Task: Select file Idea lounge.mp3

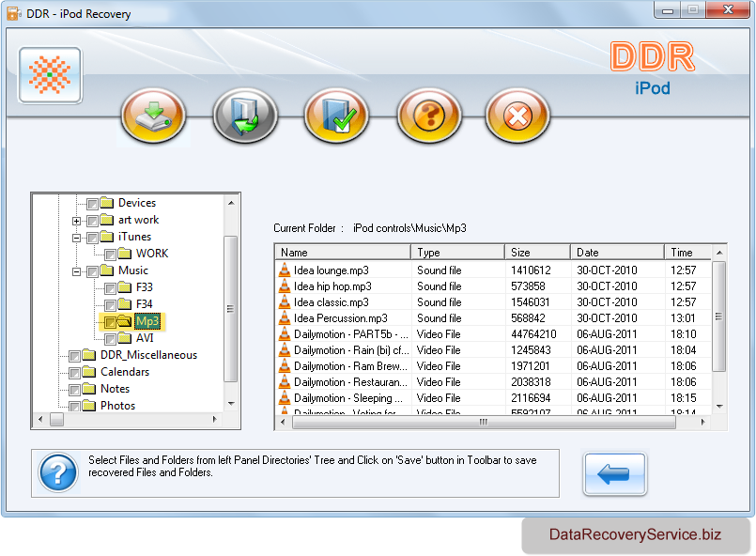Action: 332,270
